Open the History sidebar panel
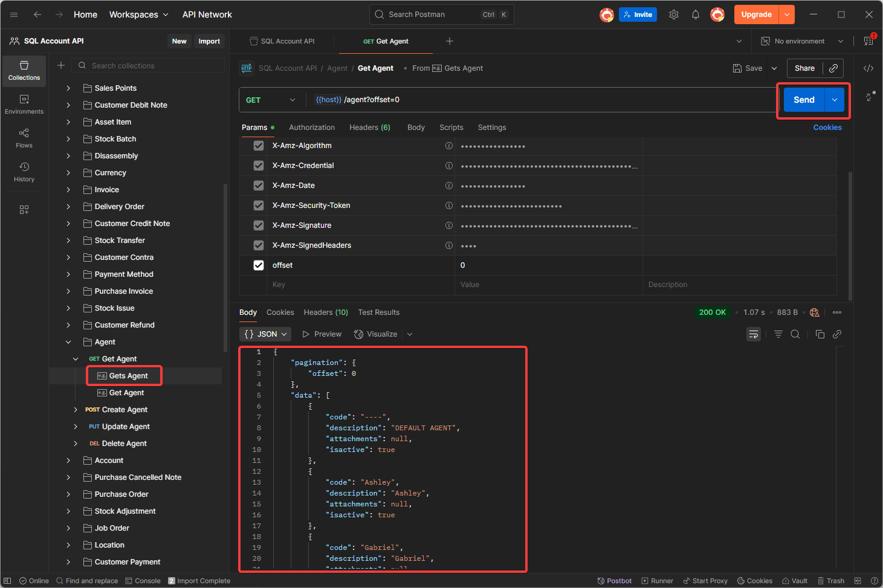Screen dimensions: 883x588 tap(24, 172)
